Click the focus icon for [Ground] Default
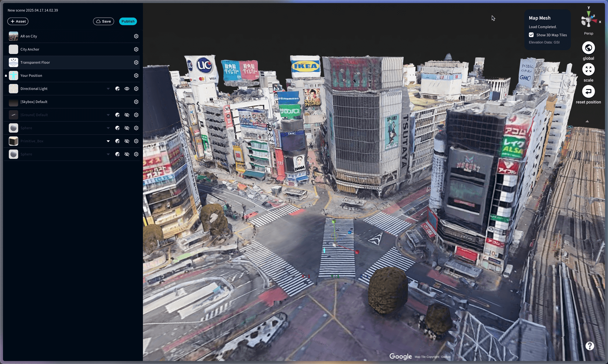This screenshot has width=608, height=364. tap(117, 115)
